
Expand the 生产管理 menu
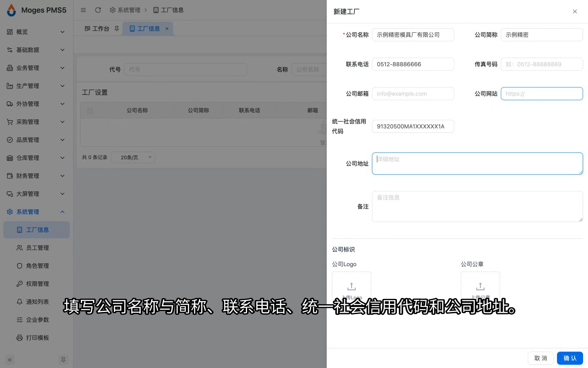point(36,86)
